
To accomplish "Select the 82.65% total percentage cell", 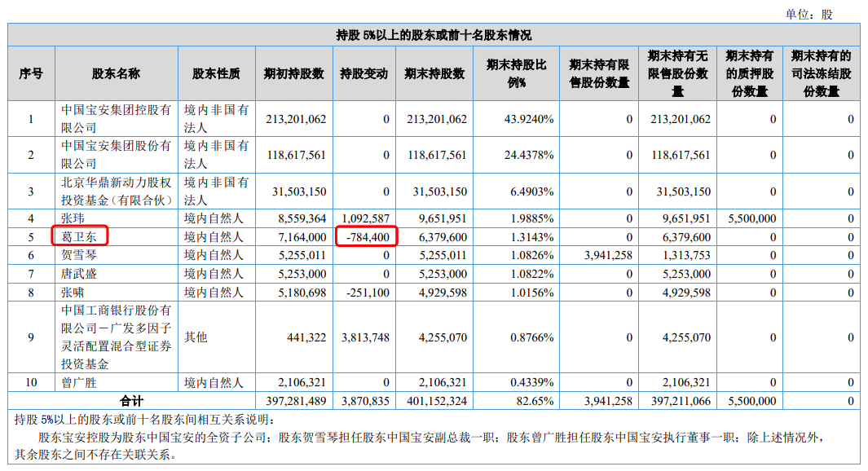I will pos(537,401).
